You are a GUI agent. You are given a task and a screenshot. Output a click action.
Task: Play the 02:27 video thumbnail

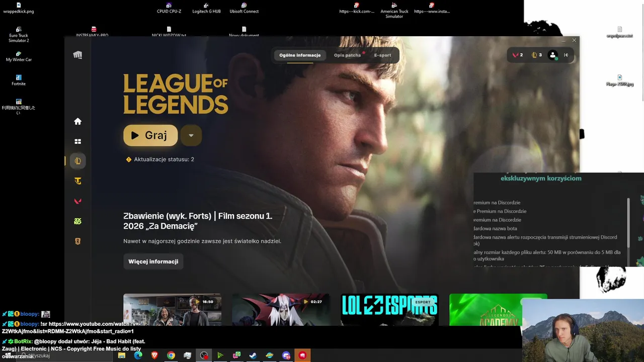281,310
